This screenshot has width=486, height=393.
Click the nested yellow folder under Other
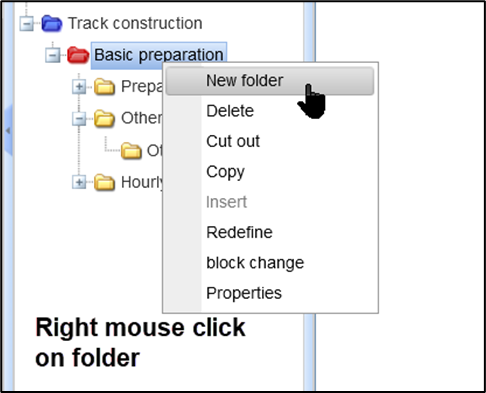(131, 150)
